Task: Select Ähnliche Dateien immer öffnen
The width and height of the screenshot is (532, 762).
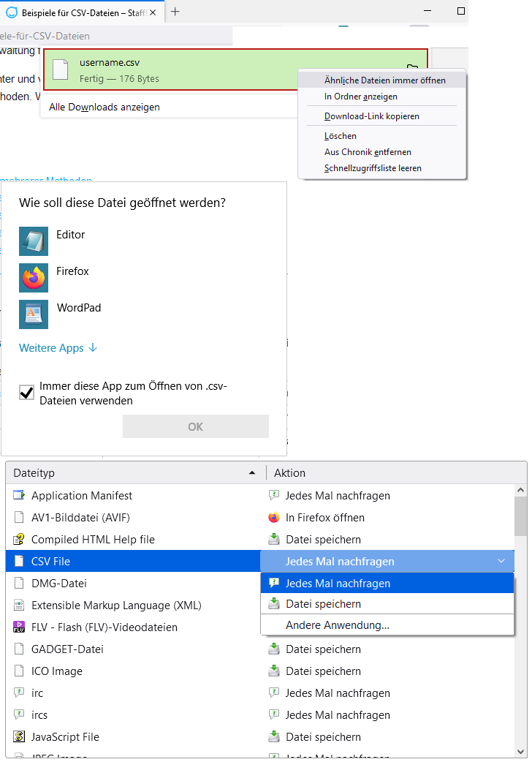Action: point(384,80)
